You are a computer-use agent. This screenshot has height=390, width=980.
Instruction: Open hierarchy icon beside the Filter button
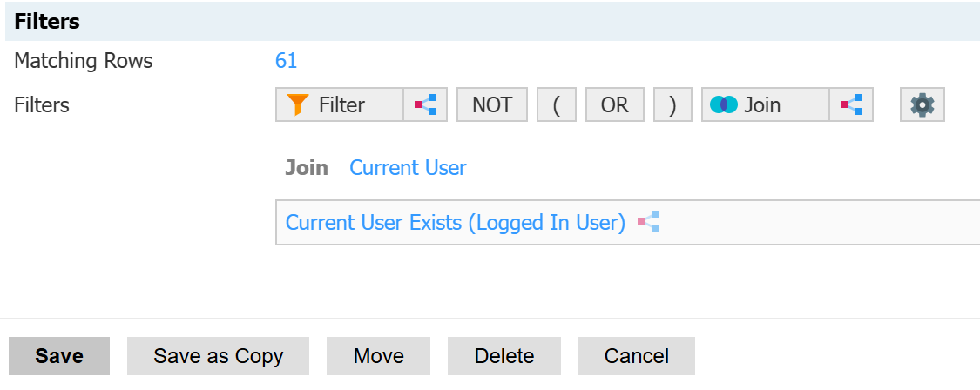pos(425,105)
